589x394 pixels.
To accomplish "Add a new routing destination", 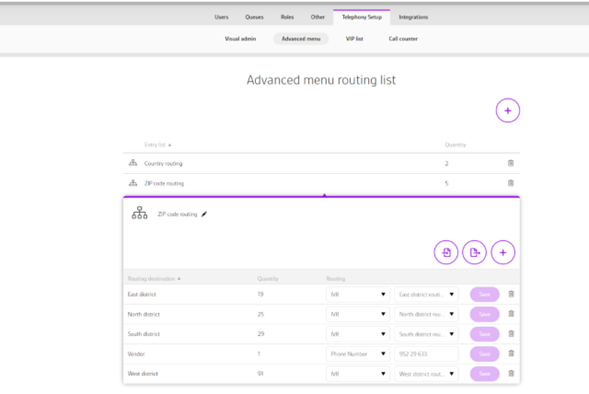I will [x=503, y=252].
